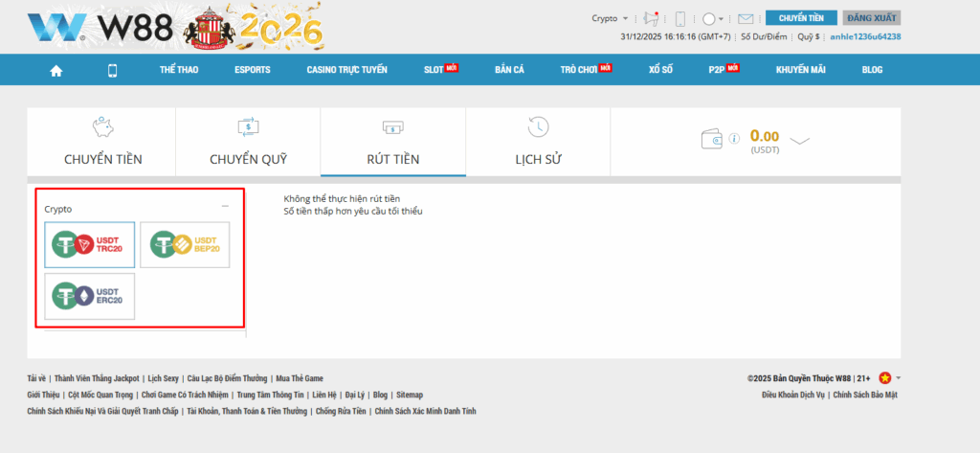Open the country flag language dropdown
980x453 pixels.
(x=889, y=378)
